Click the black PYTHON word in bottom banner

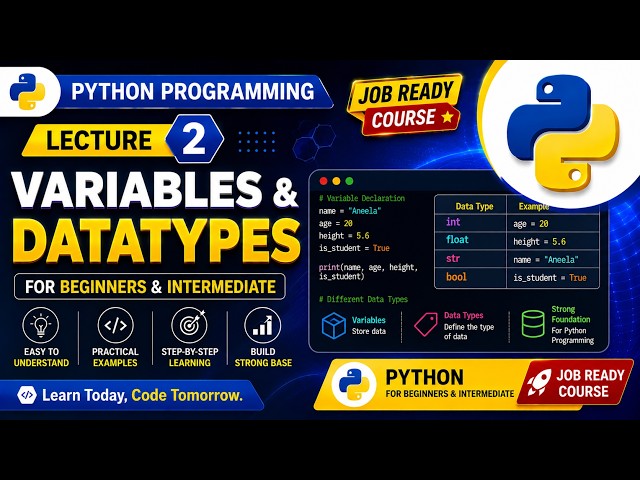(424, 378)
